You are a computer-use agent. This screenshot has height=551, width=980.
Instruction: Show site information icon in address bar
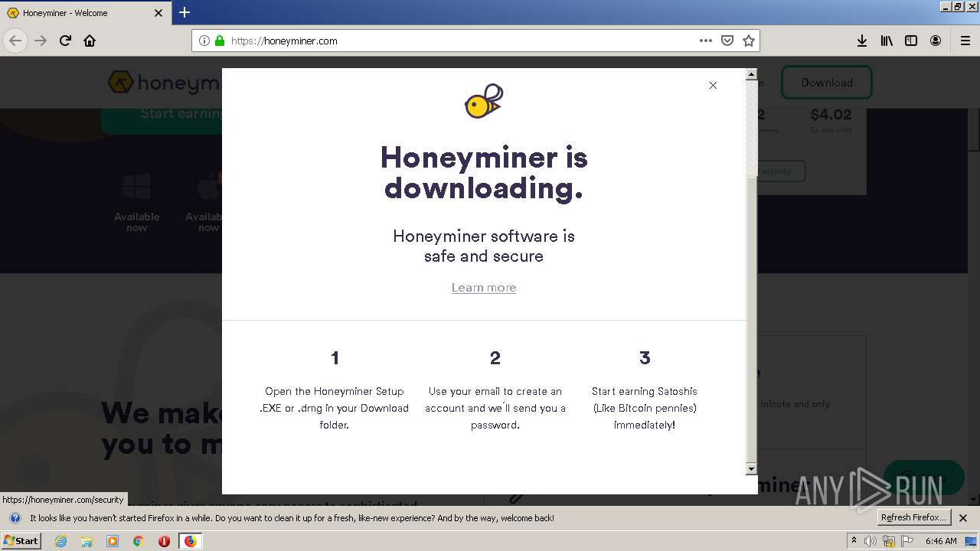(x=204, y=41)
